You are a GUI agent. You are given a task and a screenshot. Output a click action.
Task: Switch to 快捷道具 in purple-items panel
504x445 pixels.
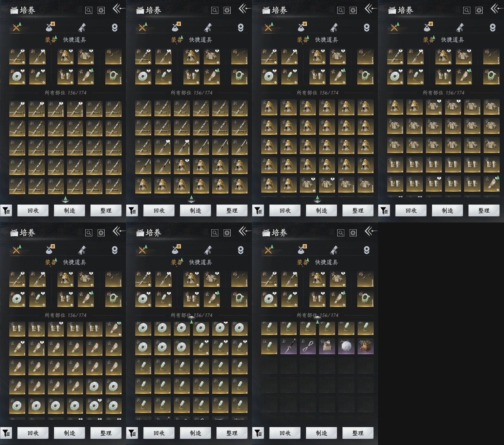326,262
